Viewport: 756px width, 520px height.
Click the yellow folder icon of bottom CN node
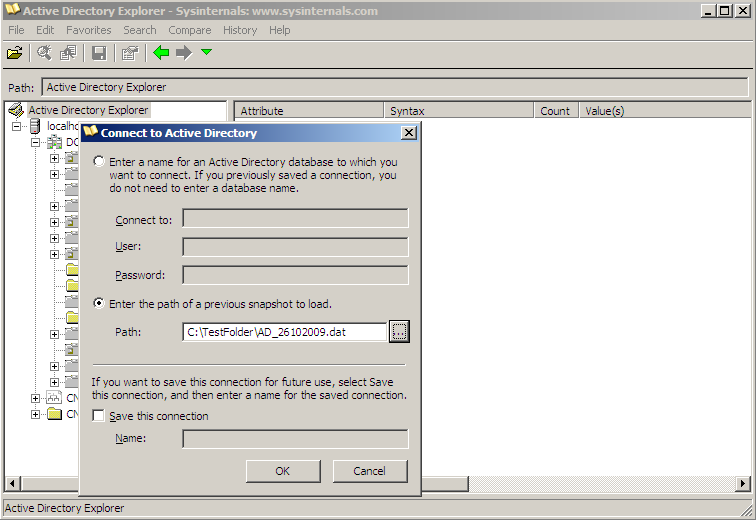point(54,414)
